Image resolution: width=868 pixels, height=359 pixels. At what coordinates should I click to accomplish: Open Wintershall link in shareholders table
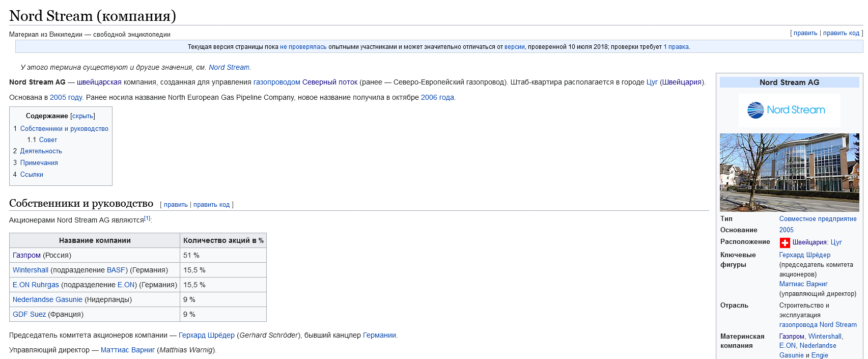(x=31, y=270)
